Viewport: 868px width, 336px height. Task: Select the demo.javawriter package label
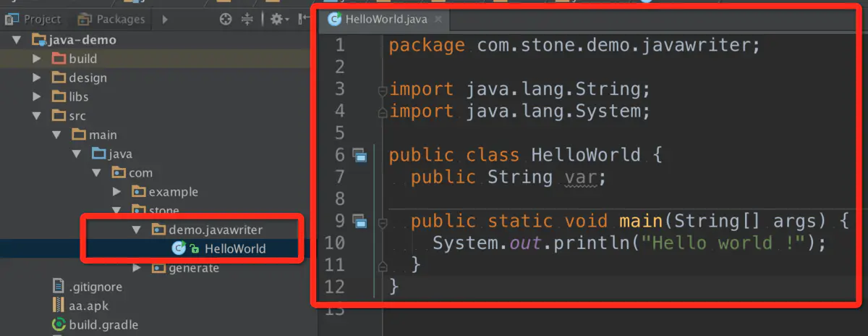click(x=216, y=230)
